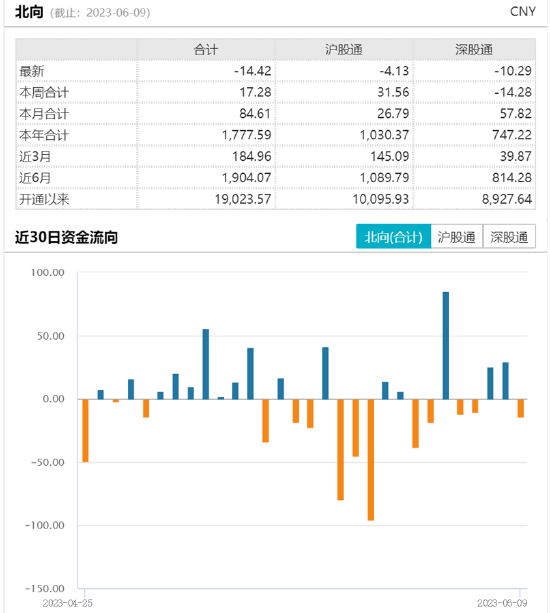The width and height of the screenshot is (550, 613).
Task: Switch to the 沪股通 tab
Action: [457, 237]
